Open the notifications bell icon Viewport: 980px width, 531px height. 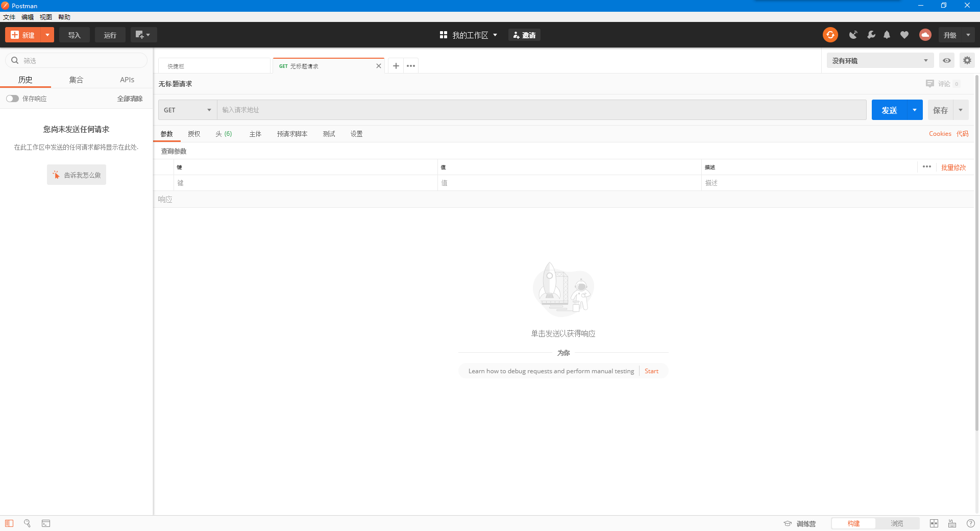887,35
